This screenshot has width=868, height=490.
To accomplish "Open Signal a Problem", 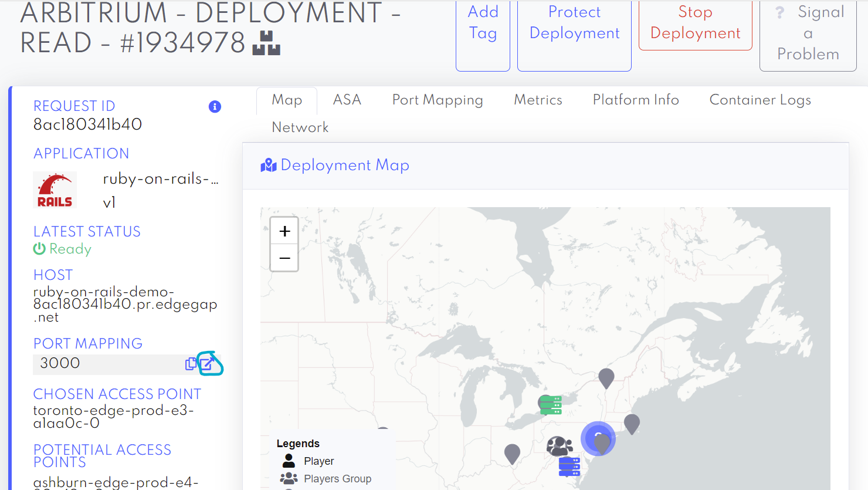I will [808, 33].
